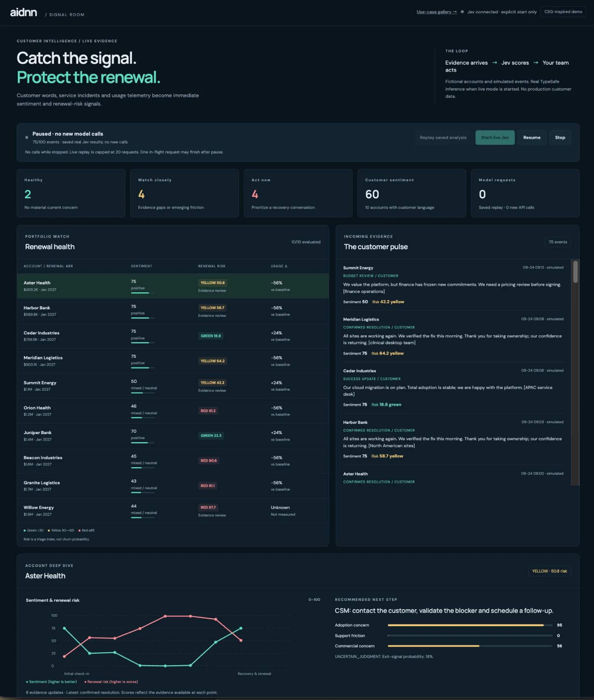Open the Act now summary card
594x700 pixels.
298,193
